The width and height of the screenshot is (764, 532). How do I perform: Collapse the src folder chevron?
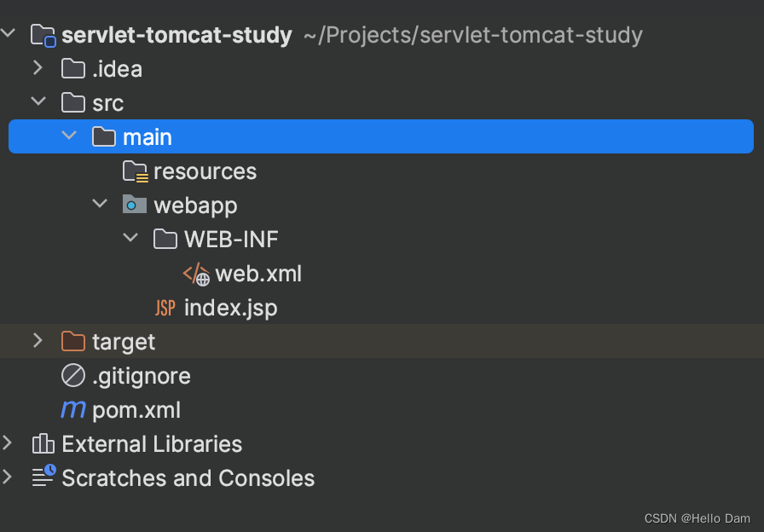click(38, 101)
